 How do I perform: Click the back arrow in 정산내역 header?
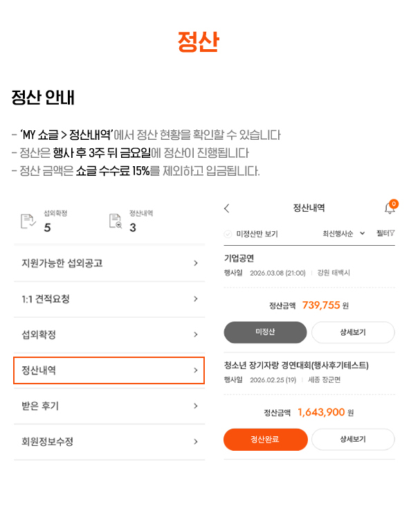227,208
